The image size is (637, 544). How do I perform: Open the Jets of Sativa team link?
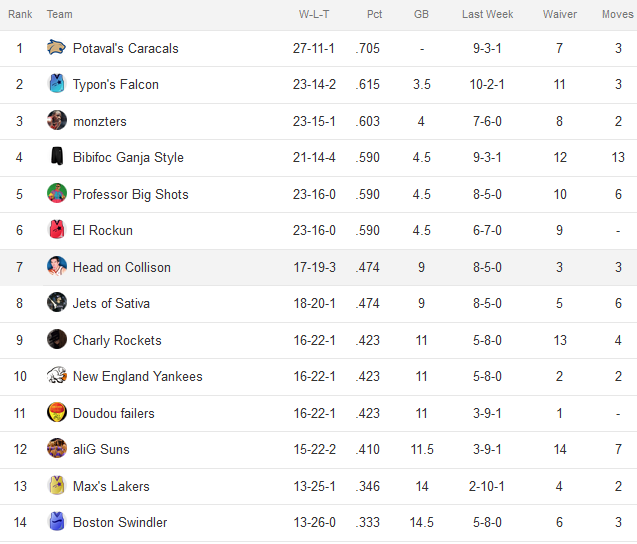pyautogui.click(x=111, y=303)
